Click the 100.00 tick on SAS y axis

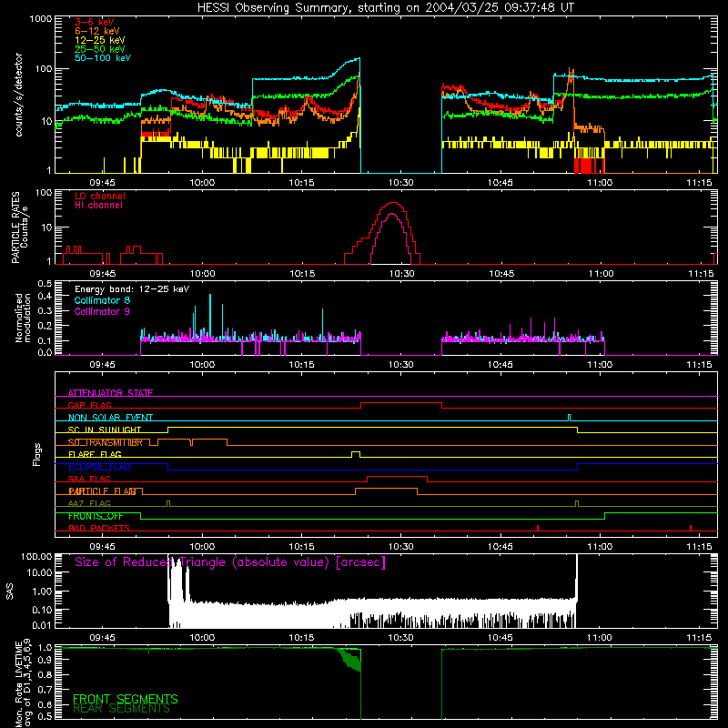(x=36, y=557)
